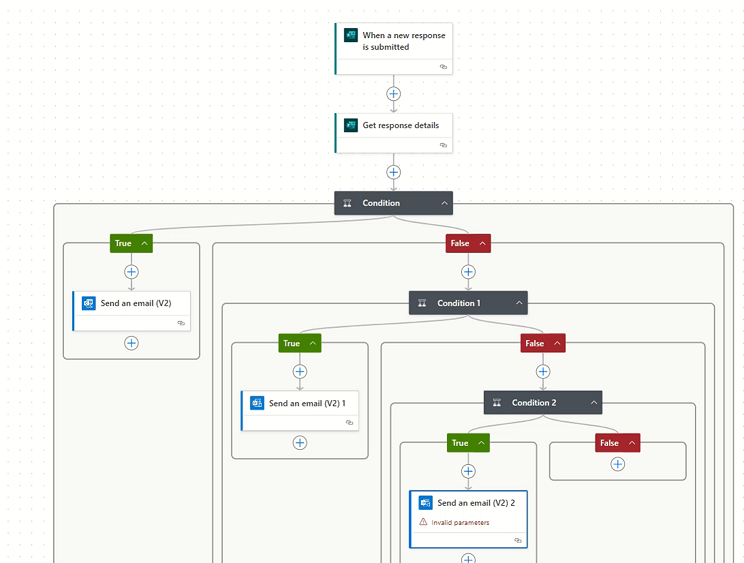Viewport: 744px width, 563px height.
Task: Insert action above Send an email (V2) 2
Action: tap(468, 471)
